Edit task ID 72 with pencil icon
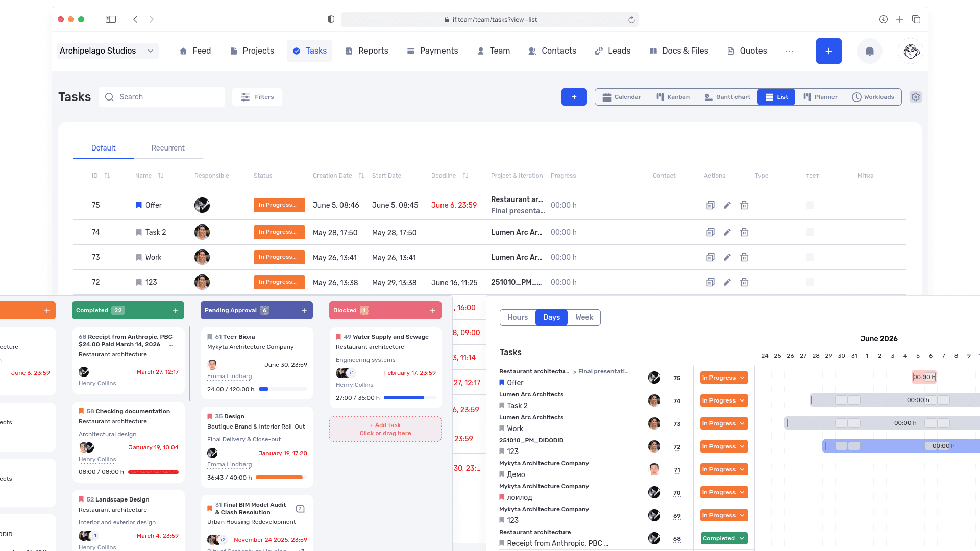 [727, 282]
